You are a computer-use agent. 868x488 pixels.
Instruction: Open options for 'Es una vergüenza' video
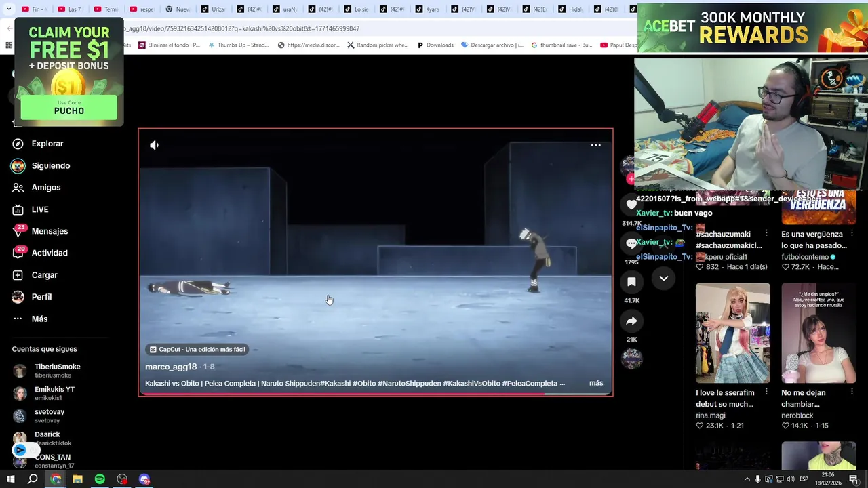[852, 233]
